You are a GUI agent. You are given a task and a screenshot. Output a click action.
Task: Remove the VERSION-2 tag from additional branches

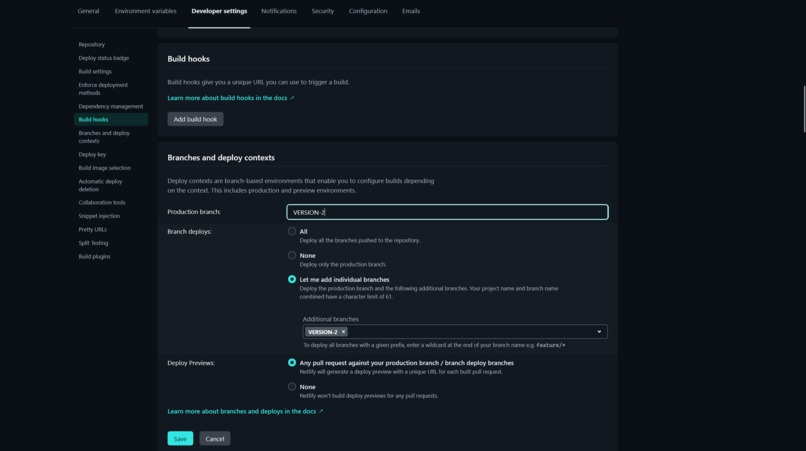click(343, 332)
